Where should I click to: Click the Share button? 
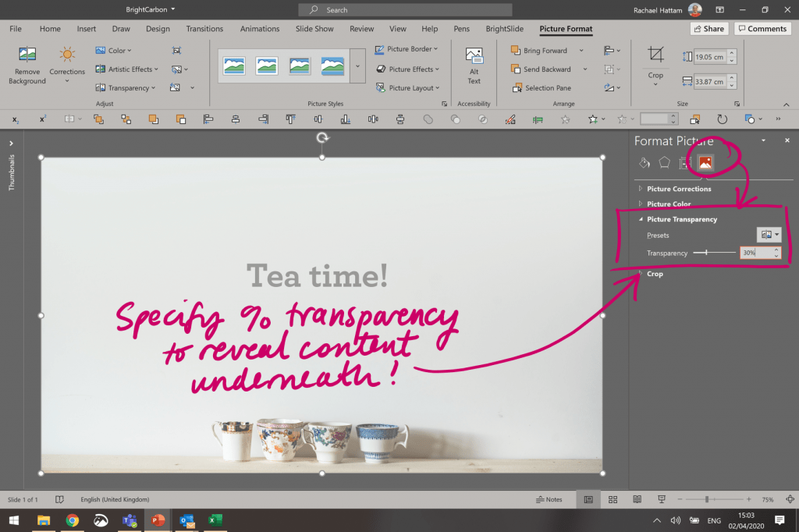[708, 28]
